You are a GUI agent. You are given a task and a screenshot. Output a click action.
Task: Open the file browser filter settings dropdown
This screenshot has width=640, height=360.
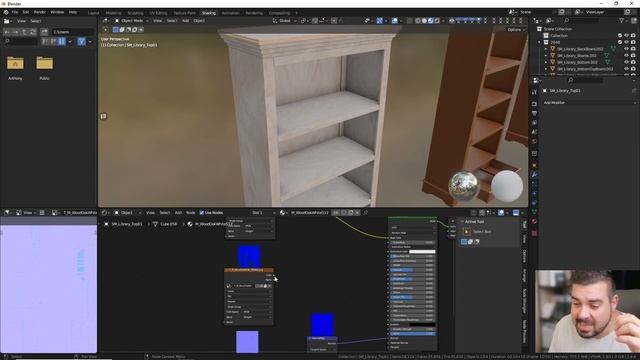tap(90, 41)
